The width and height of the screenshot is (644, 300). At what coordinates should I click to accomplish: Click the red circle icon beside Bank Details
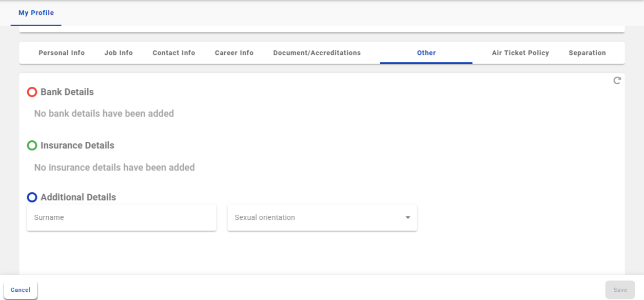(32, 92)
